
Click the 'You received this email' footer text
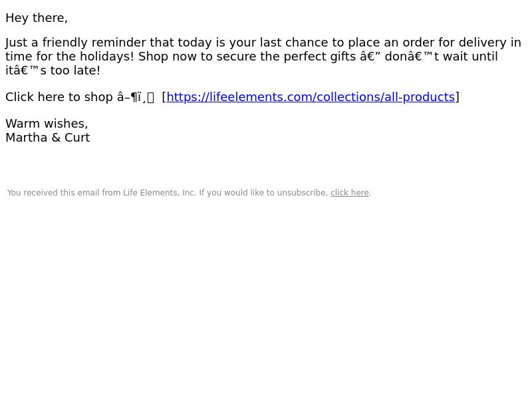[189, 193]
